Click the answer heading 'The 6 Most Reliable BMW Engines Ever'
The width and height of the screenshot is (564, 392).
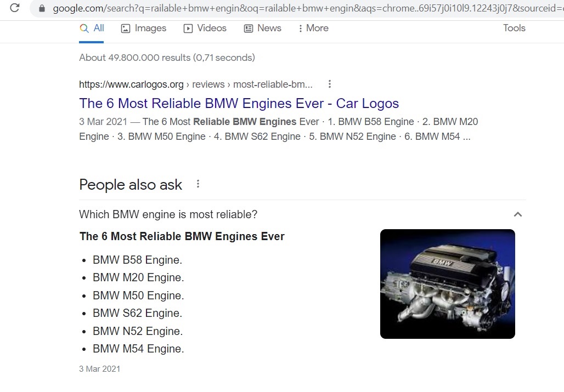(x=182, y=236)
